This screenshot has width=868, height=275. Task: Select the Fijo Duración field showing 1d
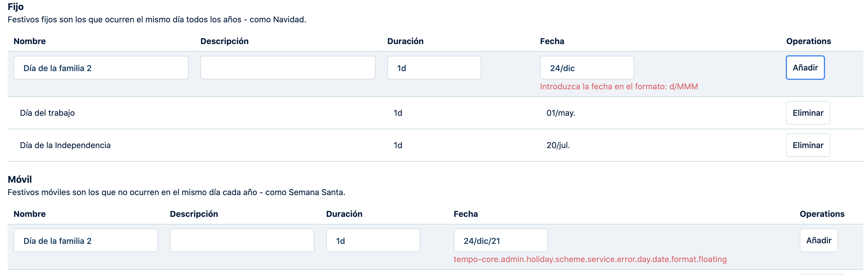pos(434,68)
